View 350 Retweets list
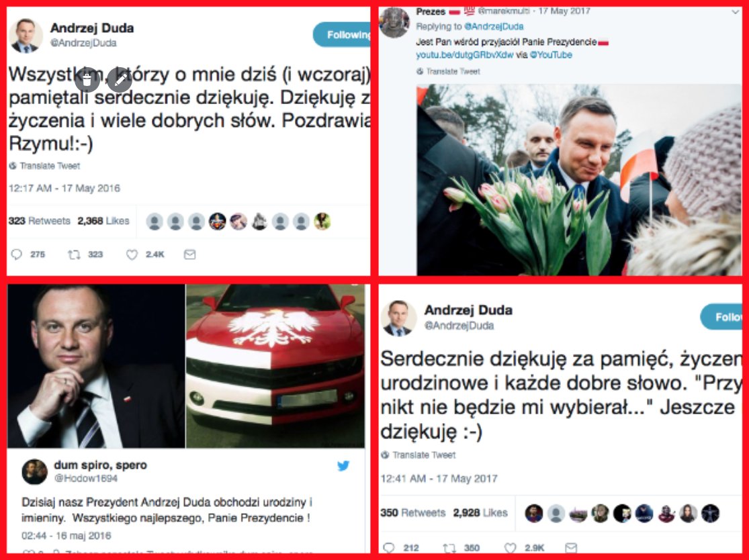Screen dimensions: 749x560 pos(413,513)
